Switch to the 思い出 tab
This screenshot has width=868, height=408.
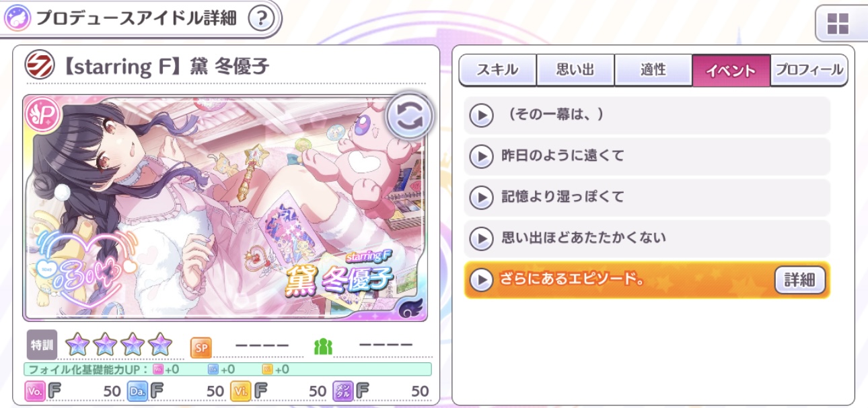coord(575,70)
